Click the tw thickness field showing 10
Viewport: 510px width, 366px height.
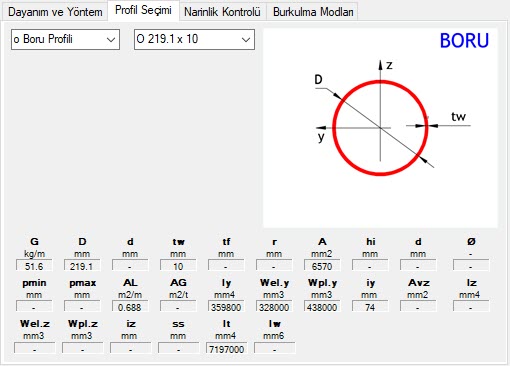178,266
